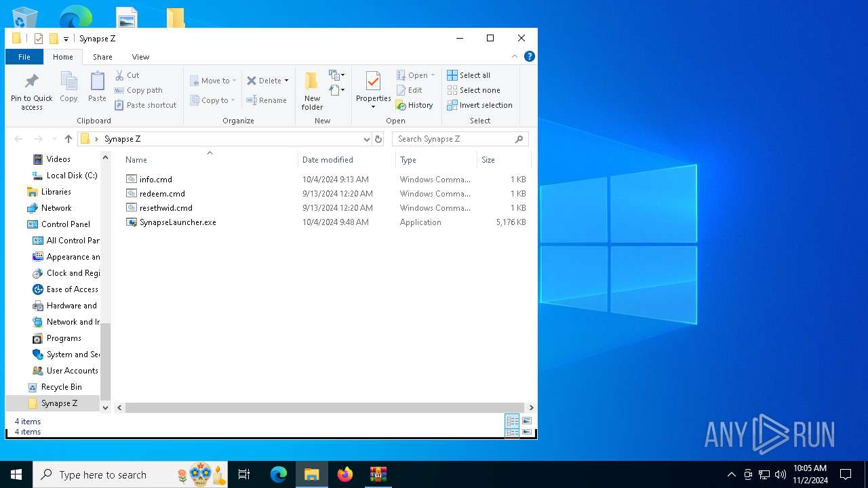The width and height of the screenshot is (868, 488).
Task: Open the File tab
Action: pyautogui.click(x=24, y=57)
